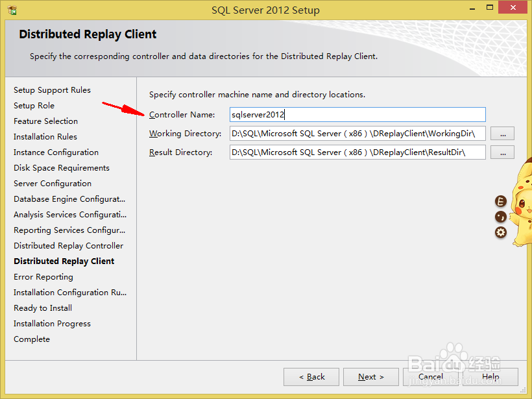This screenshot has width=532, height=399.
Task: Jump to Ready to Install step
Action: (x=42, y=308)
